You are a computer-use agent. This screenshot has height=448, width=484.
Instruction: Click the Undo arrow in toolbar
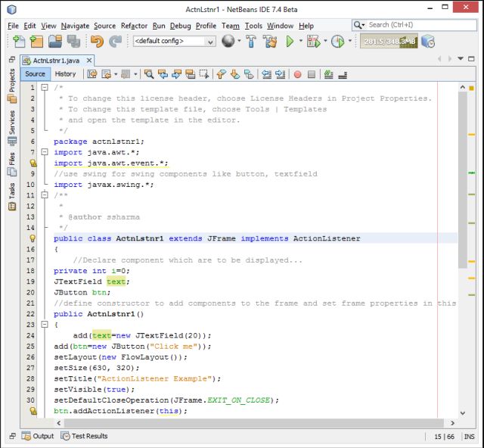click(x=97, y=42)
